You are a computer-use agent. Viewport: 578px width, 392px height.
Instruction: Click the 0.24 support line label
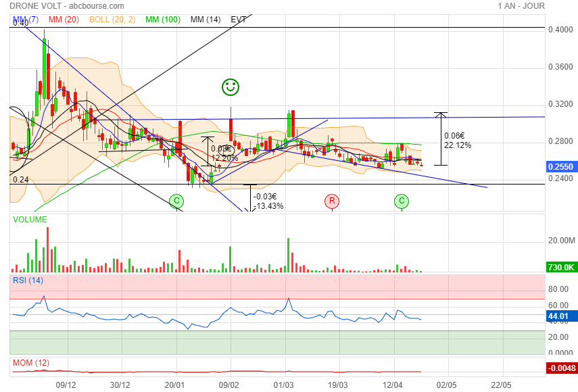[21, 180]
